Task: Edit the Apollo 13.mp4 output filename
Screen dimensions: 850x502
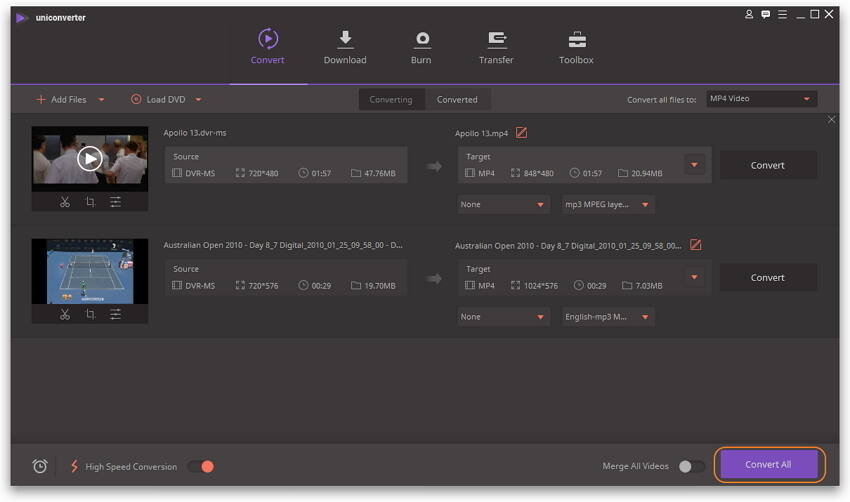Action: 521,133
